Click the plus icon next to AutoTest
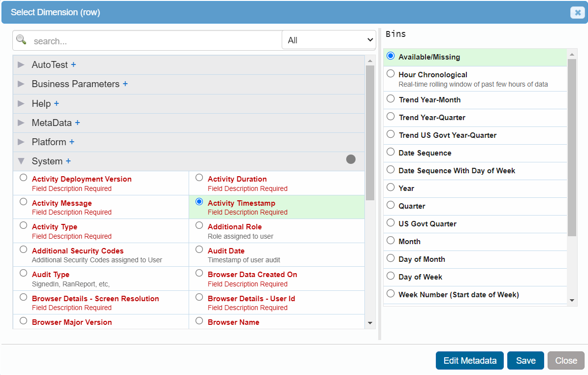Viewport: 588px width, 375px height. pos(73,64)
